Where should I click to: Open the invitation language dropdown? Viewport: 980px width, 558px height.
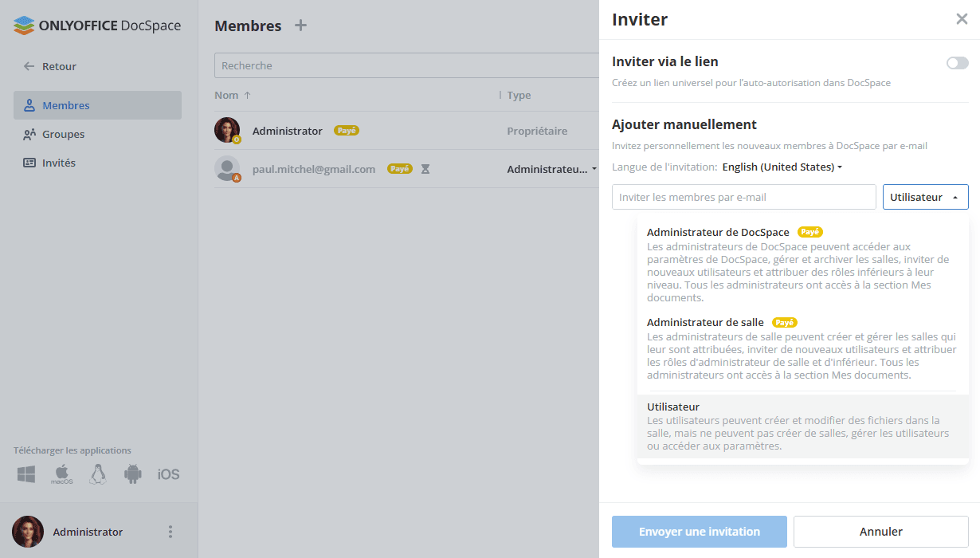(782, 167)
